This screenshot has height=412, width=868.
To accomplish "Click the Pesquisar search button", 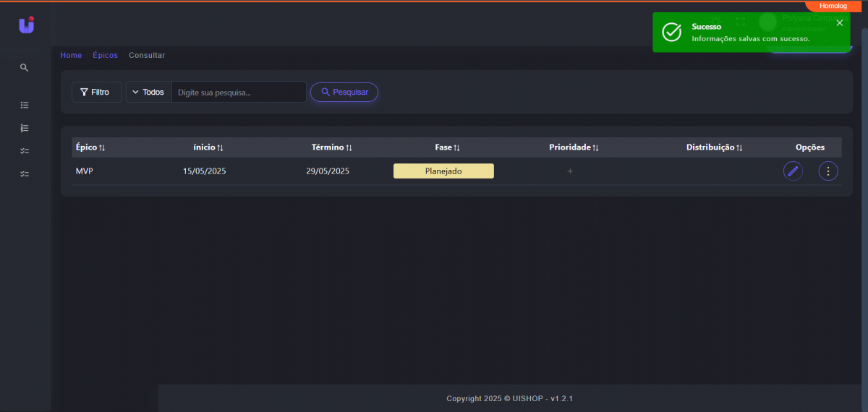I will (x=344, y=93).
